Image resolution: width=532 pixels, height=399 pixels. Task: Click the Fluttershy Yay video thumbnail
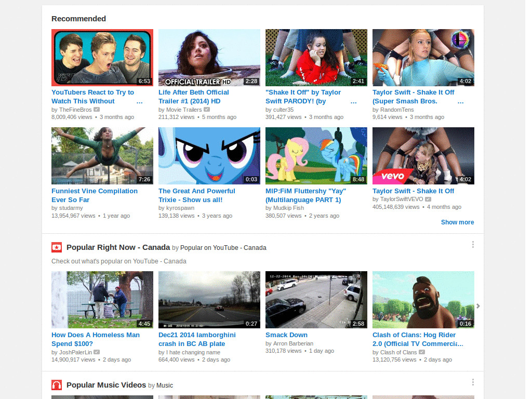(316, 156)
